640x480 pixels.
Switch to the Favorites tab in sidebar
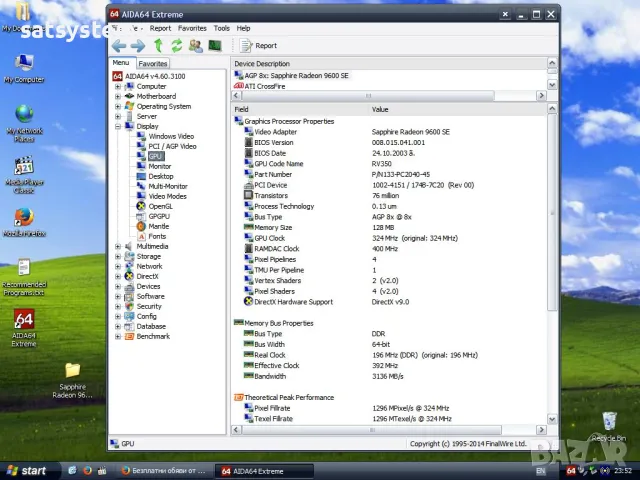pos(153,63)
